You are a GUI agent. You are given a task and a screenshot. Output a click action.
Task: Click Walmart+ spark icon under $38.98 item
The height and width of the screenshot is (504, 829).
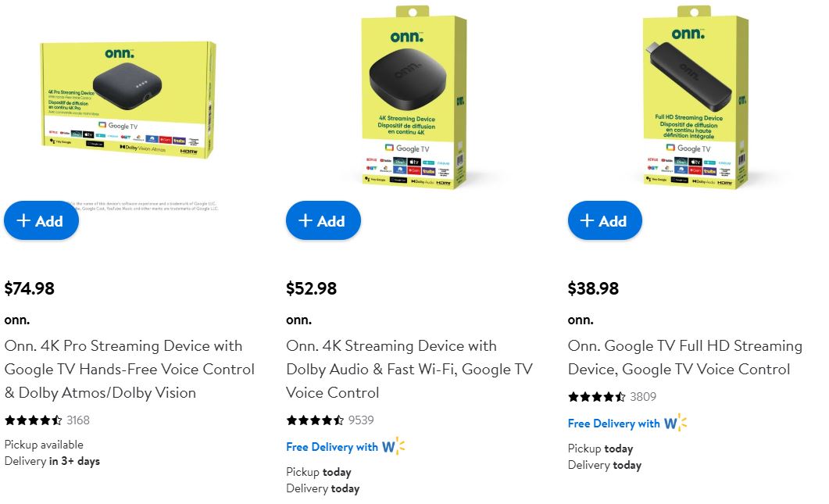coord(675,423)
